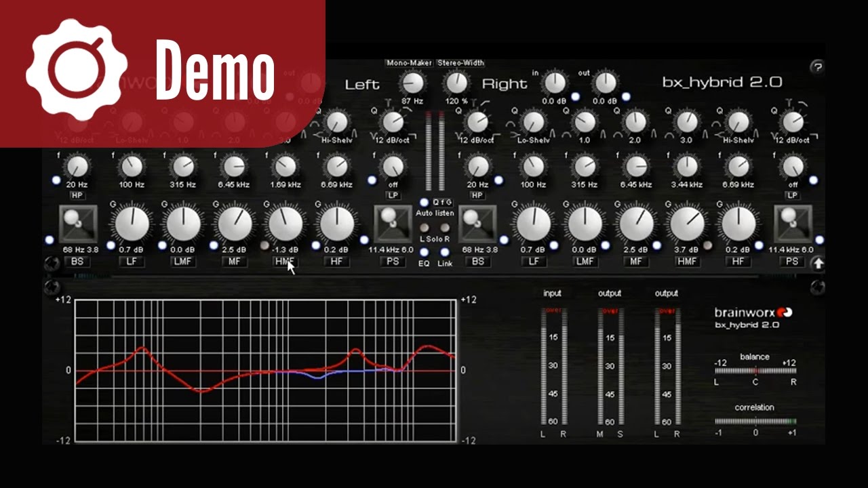The width and height of the screenshot is (868, 488).
Task: Click the left HMF gain knob showing -1.3 dB
Action: (x=285, y=224)
